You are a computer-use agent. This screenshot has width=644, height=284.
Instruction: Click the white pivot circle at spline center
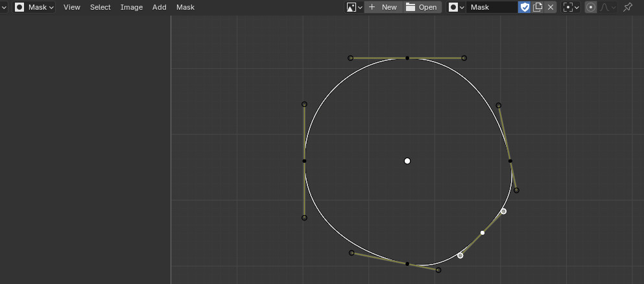click(407, 161)
